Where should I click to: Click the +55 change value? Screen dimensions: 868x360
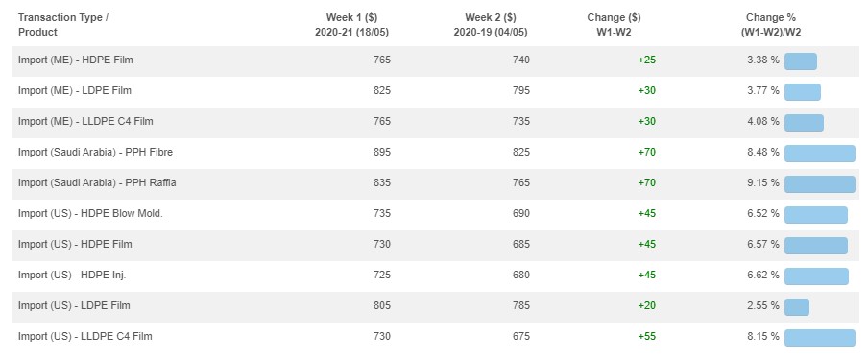pyautogui.click(x=646, y=336)
